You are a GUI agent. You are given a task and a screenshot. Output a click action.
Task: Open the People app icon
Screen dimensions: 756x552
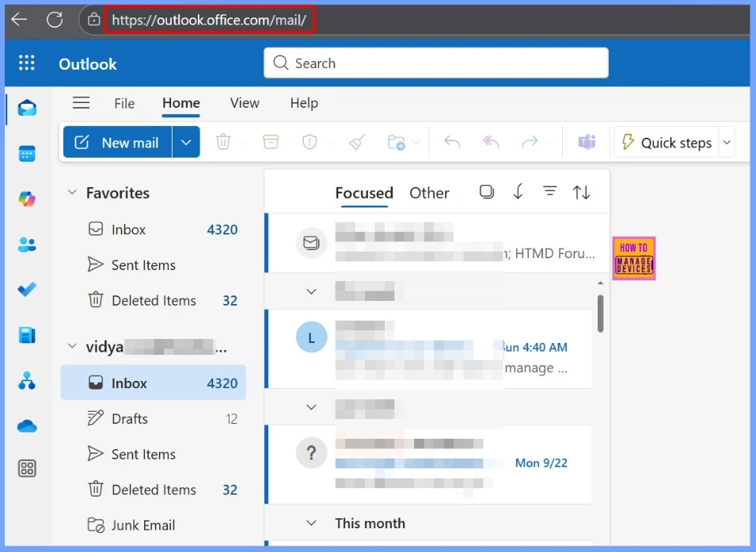tap(27, 245)
